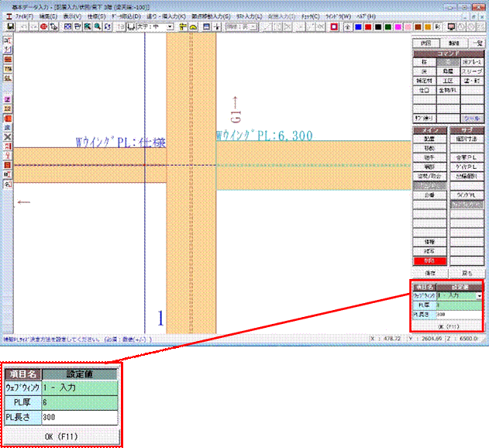The height and width of the screenshot is (448, 489).
Task: Select the magenta color swatch in toolbar
Action: (398, 27)
